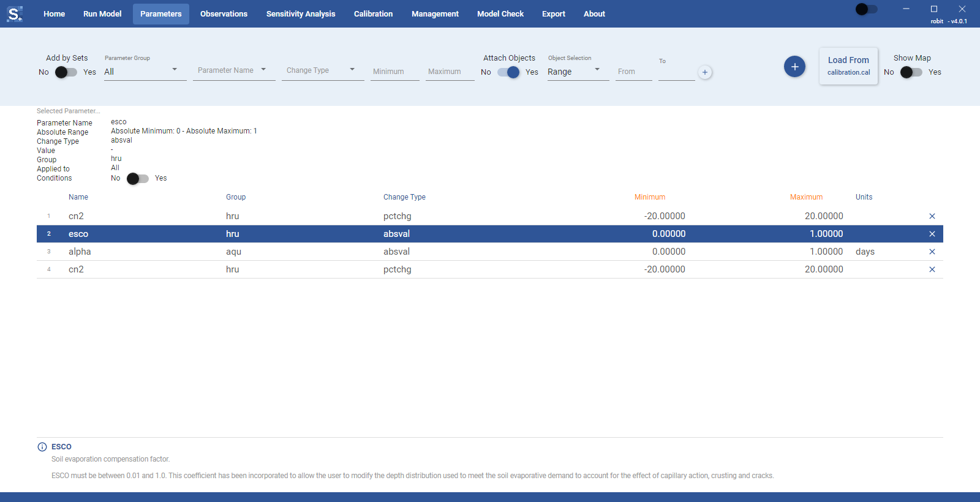Click the orange Minimum column header
Image resolution: width=980 pixels, height=502 pixels.
point(650,197)
